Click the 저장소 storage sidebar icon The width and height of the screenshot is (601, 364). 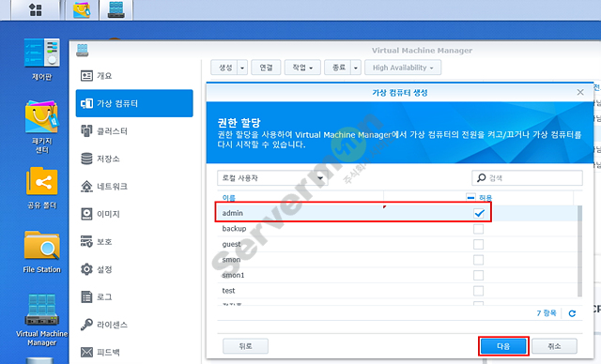86,159
